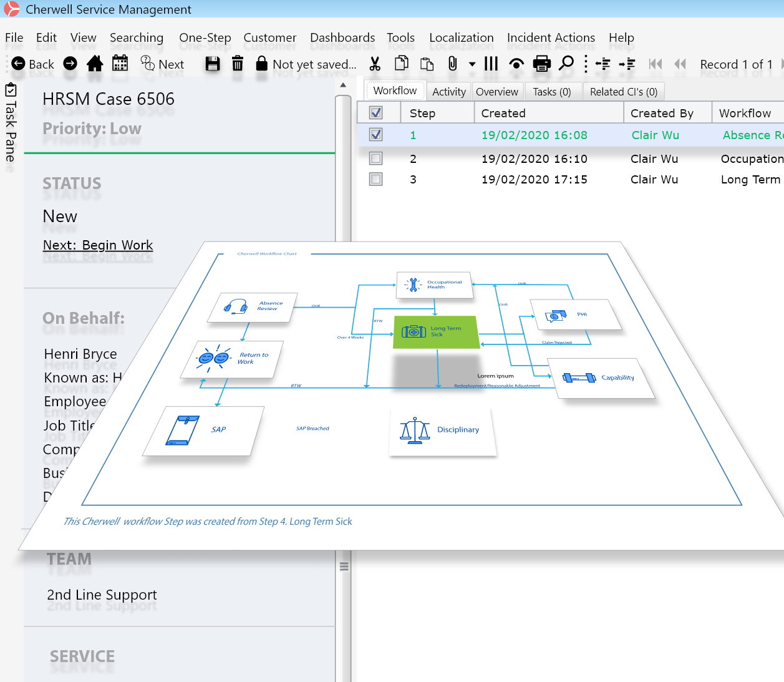Open the Incident Actions menu
Image resolution: width=784 pixels, height=682 pixels.
[x=551, y=37]
